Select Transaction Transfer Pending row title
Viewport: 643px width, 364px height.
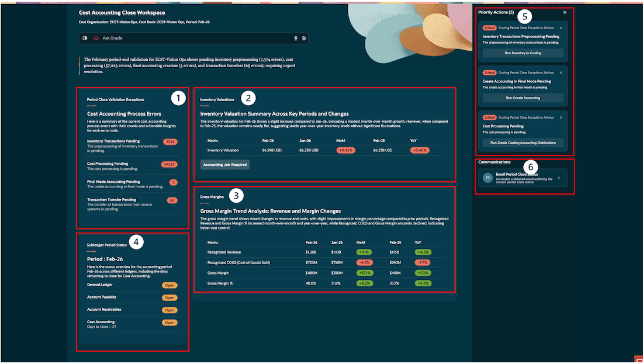[x=112, y=200]
